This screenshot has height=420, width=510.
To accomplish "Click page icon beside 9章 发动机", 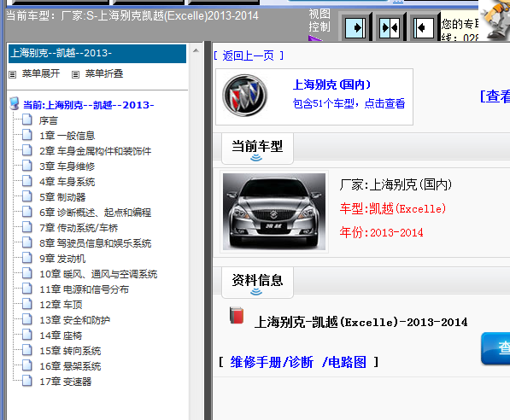I will (x=27, y=258).
